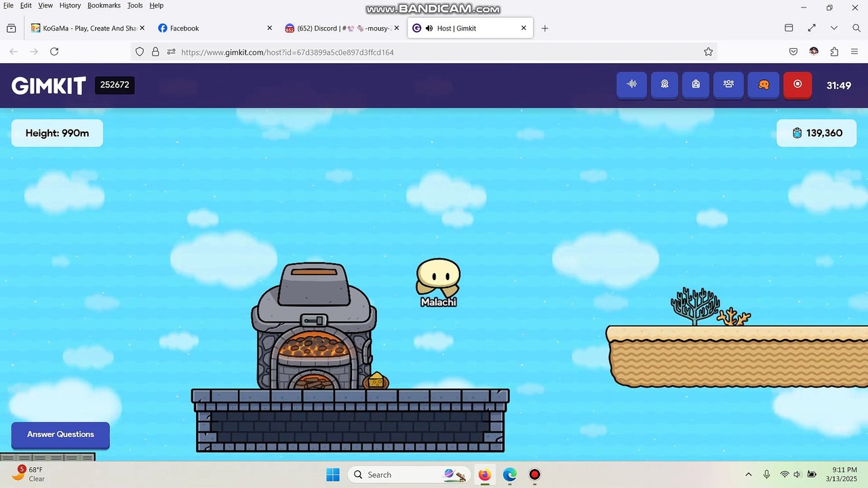Show the players group button
The image size is (868, 488).
(728, 85)
